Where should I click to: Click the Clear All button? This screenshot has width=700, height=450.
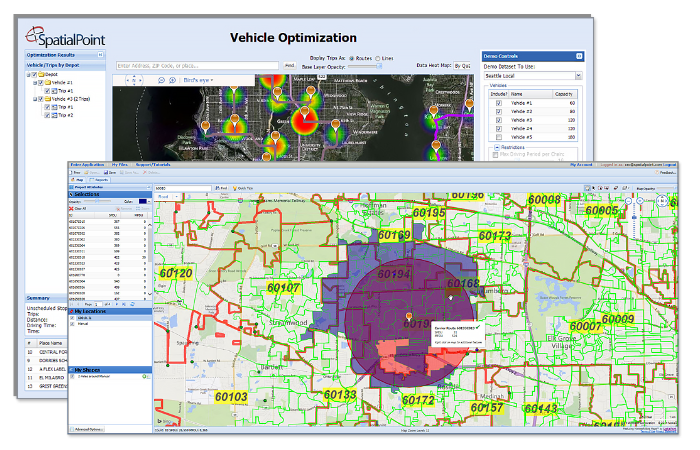78,208
